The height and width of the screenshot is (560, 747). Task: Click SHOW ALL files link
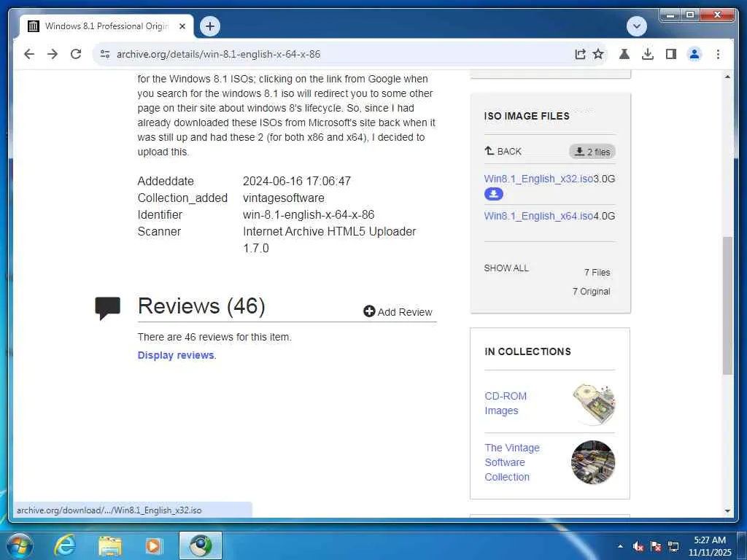[506, 268]
